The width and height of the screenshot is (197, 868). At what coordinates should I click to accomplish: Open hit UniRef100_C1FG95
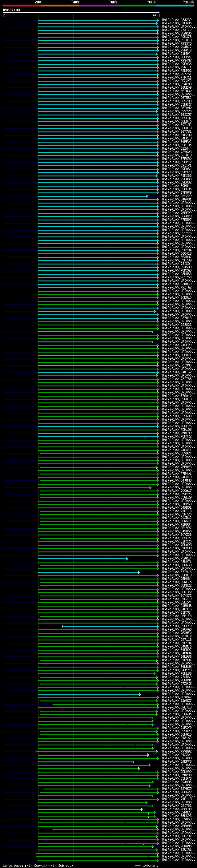(177, 23)
